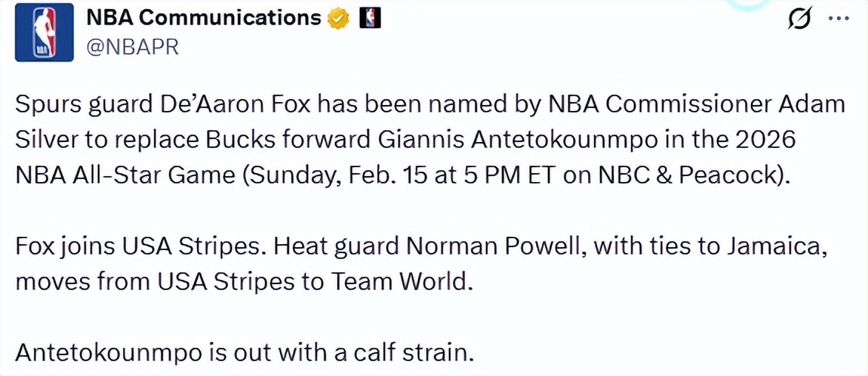868x376 pixels.
Task: Open the three-dot more options menu
Action: pyautogui.click(x=837, y=20)
